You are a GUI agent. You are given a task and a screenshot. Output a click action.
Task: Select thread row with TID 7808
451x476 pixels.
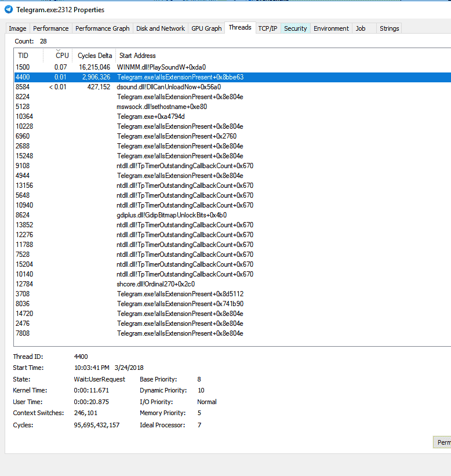(232, 333)
